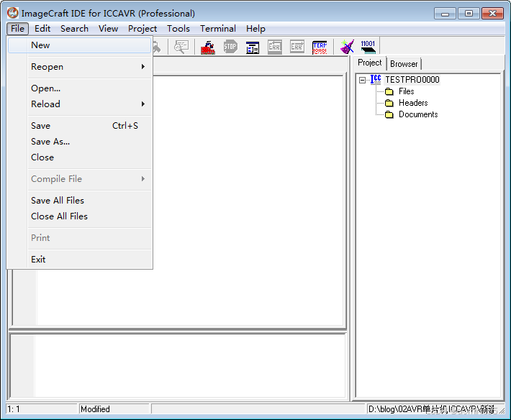
Task: Open the Tools menu
Action: coord(178,29)
